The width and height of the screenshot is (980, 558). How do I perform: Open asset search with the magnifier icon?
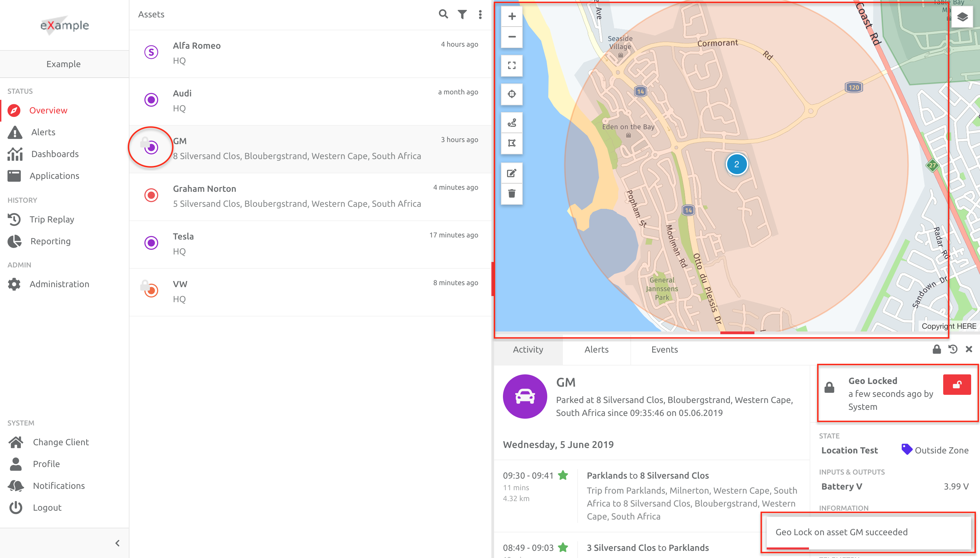point(443,14)
